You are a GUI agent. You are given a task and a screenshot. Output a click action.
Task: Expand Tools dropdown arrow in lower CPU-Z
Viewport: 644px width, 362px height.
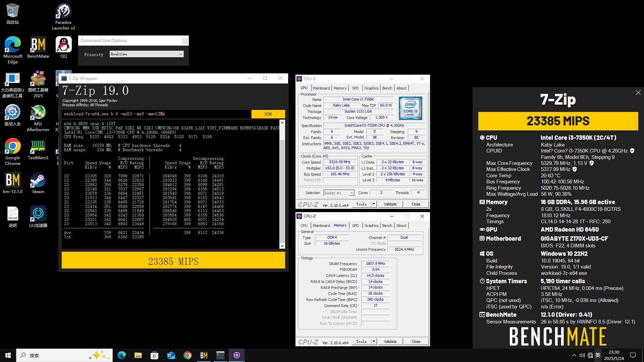374,341
